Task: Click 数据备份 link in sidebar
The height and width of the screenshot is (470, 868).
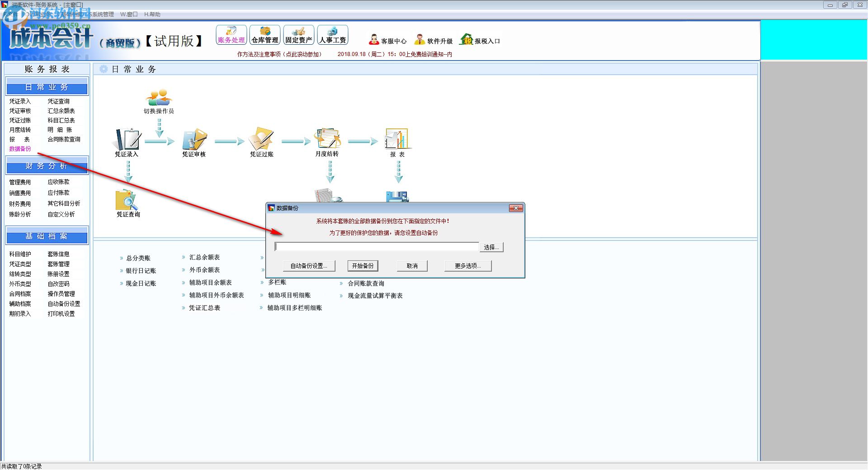Action: click(x=20, y=149)
